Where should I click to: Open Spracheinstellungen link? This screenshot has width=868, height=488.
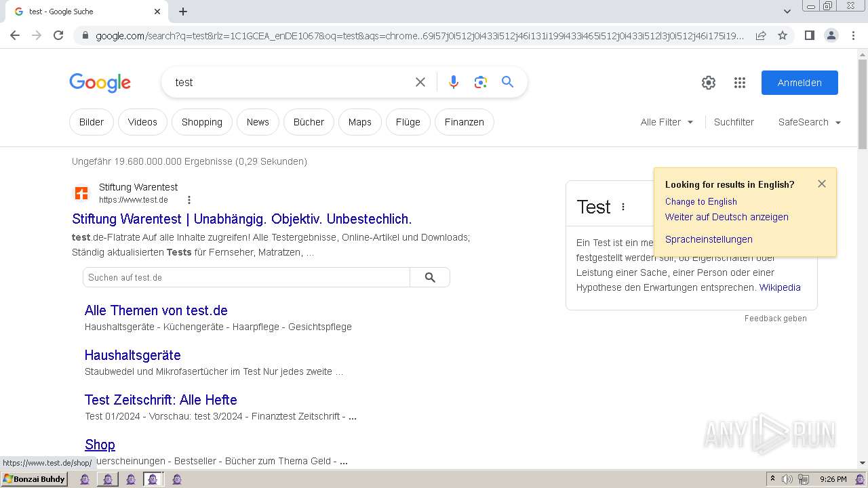(709, 239)
